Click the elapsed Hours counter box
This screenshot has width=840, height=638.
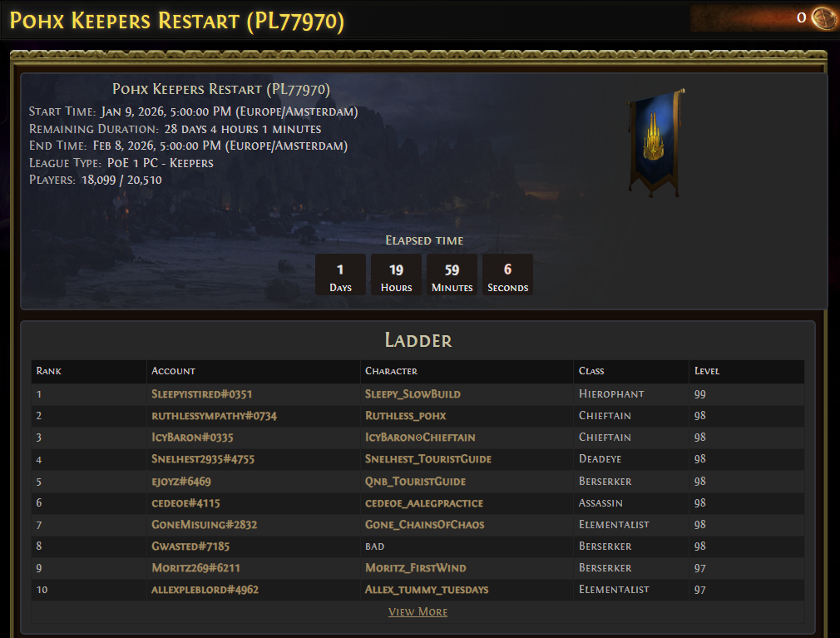point(397,274)
